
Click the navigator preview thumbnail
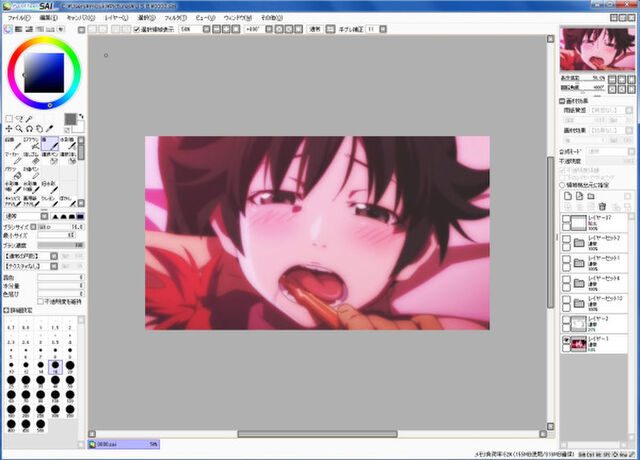click(597, 49)
